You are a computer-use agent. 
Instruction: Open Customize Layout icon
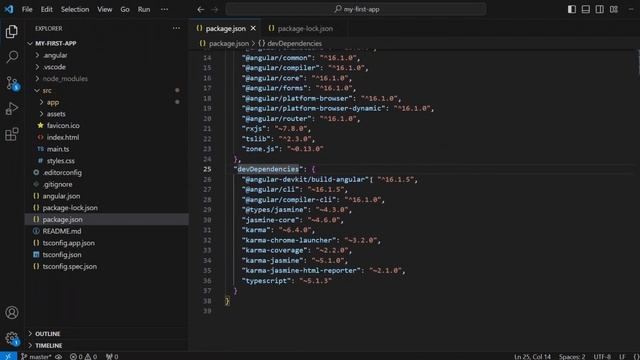coord(614,9)
